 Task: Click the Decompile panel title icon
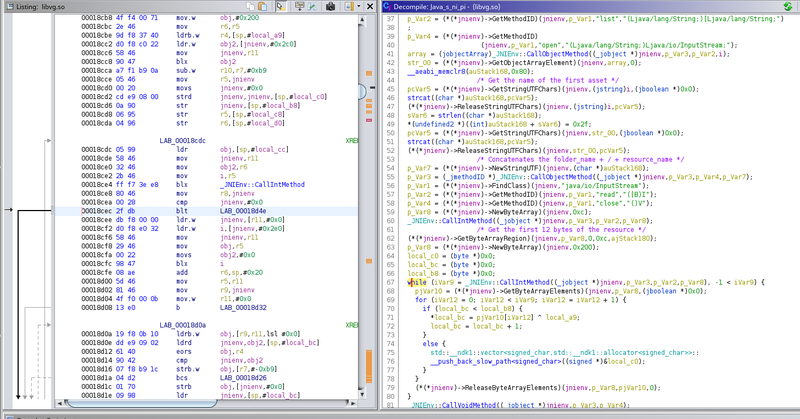pos(387,7)
